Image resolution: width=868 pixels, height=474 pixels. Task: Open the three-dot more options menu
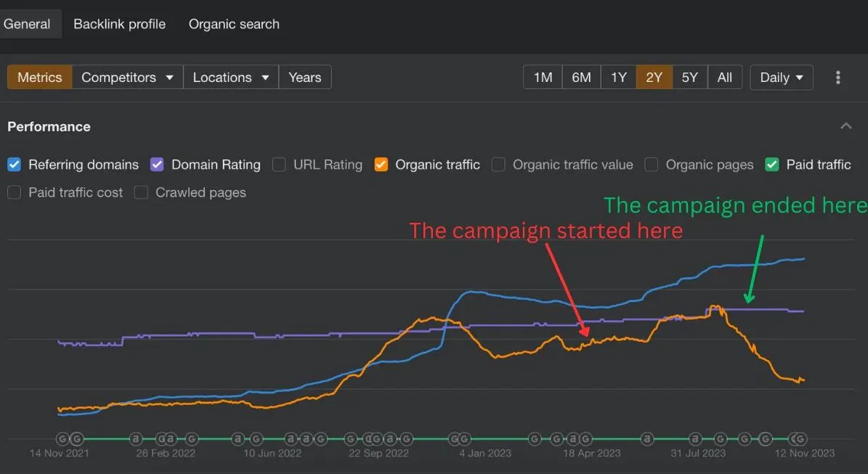point(837,78)
